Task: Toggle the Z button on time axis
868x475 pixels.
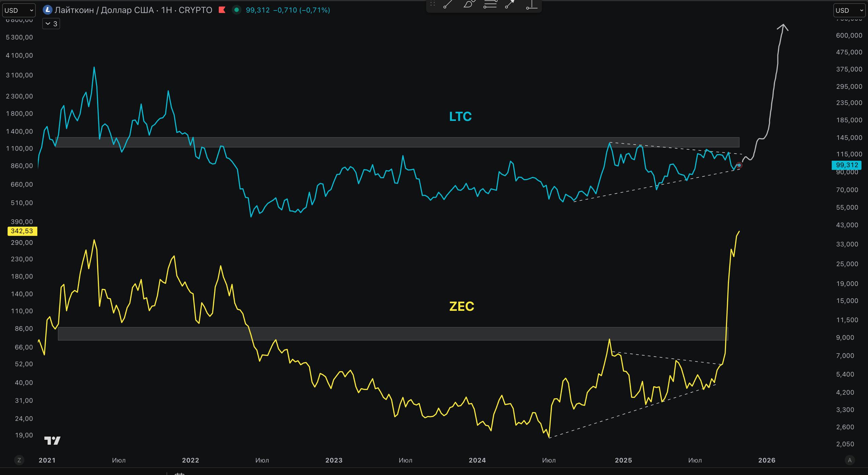Action: (19, 460)
